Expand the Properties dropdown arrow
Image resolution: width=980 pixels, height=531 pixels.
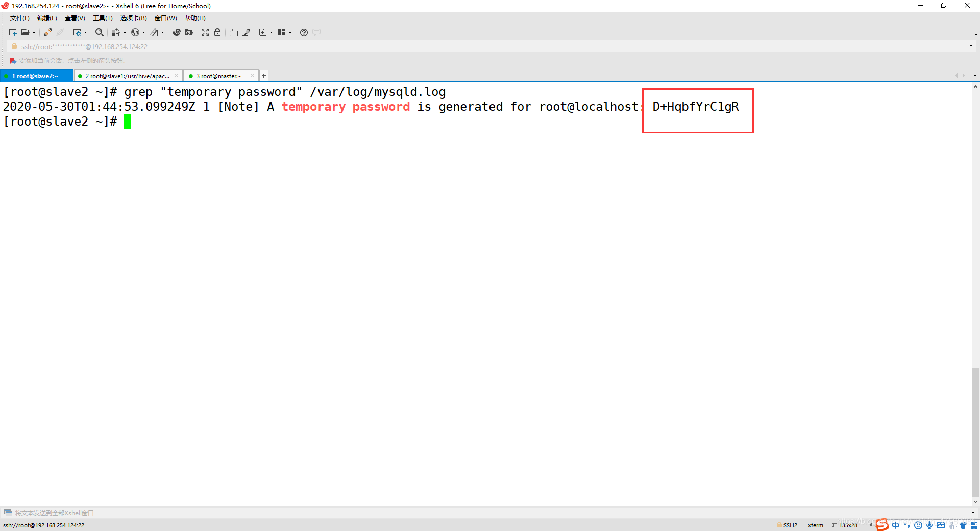85,32
